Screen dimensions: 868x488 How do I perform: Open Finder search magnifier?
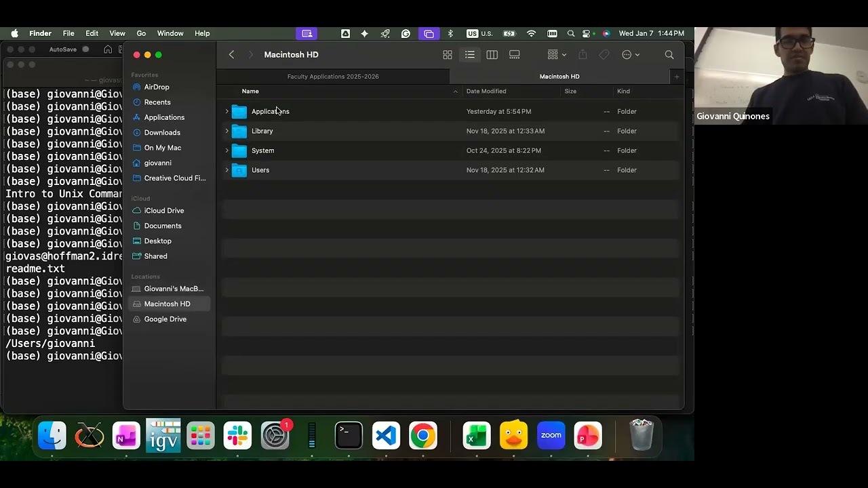[x=669, y=55]
